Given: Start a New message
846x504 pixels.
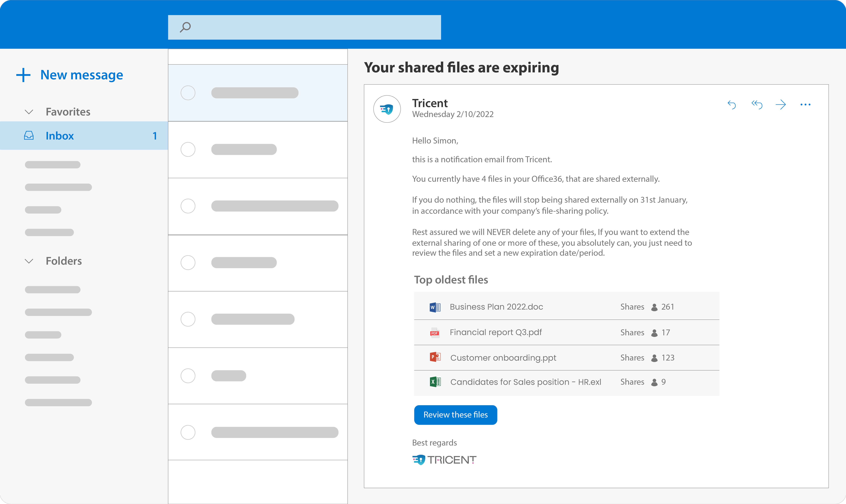Looking at the screenshot, I should [82, 75].
